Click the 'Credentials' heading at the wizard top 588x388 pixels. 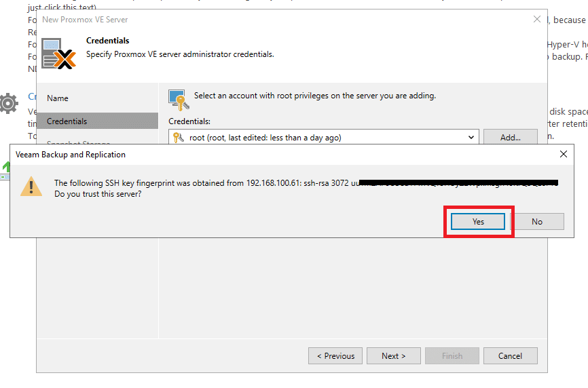[x=108, y=41]
